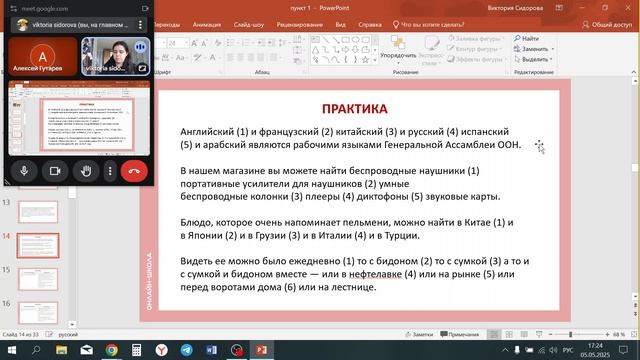Click the ПРАКТИКА slide title
This screenshot has height=360, width=640.
click(355, 109)
